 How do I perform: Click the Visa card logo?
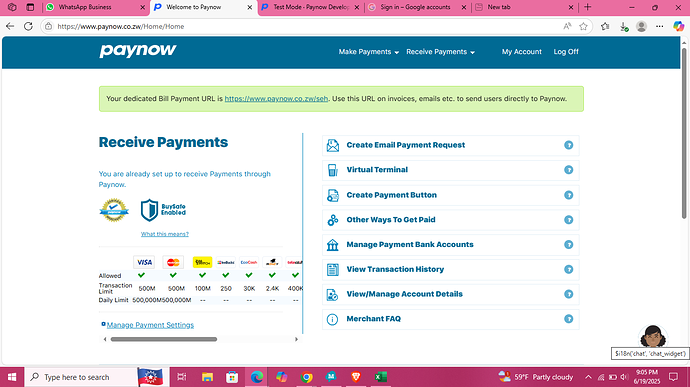(144, 262)
